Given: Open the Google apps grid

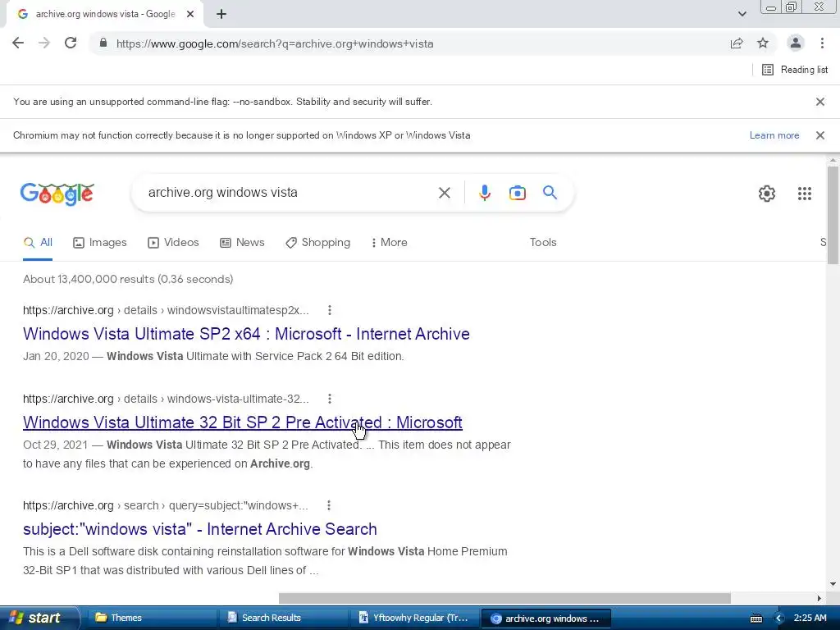Looking at the screenshot, I should tap(804, 194).
